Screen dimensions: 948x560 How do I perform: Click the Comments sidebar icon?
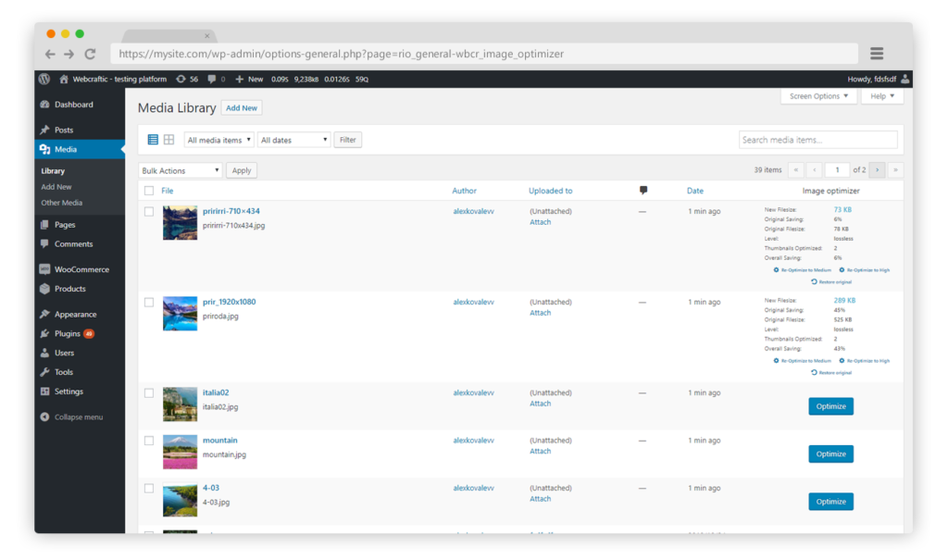44,243
